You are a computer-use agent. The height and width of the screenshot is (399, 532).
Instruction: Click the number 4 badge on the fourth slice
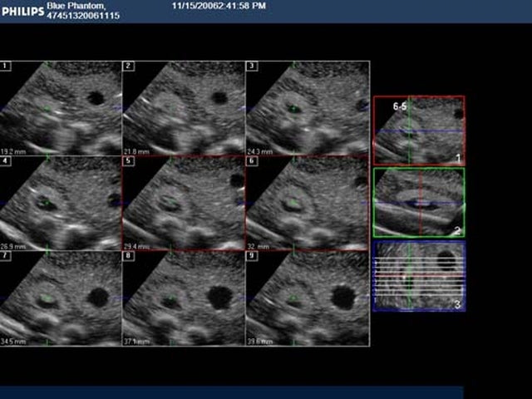(6, 161)
